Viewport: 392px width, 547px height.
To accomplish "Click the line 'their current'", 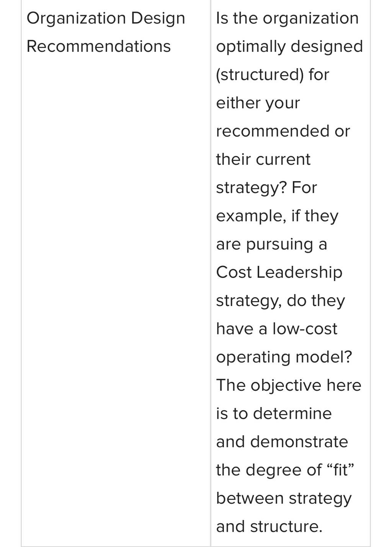I will (x=263, y=159).
